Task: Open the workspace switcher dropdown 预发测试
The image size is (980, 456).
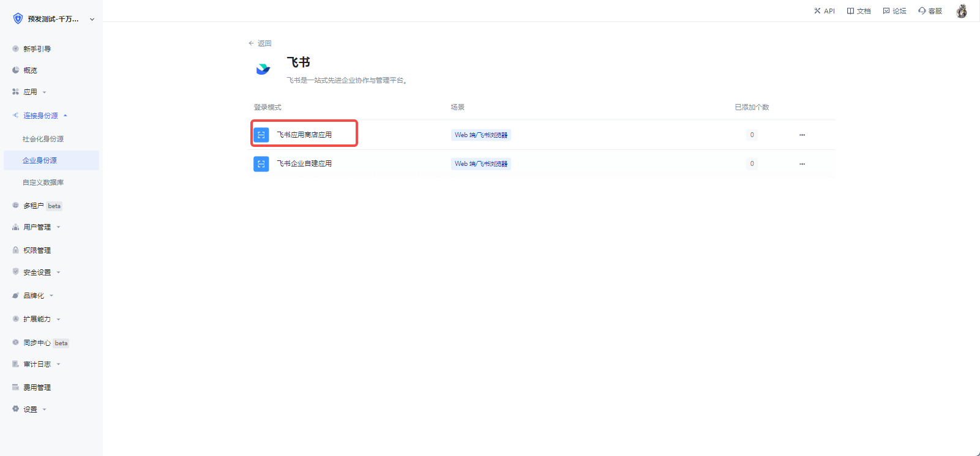Action: [54, 19]
